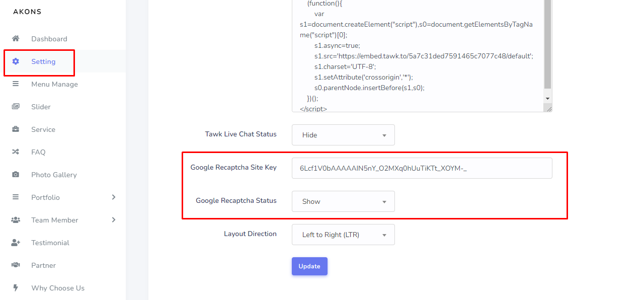
Task: Click the Testimonial user-plus icon
Action: (16, 243)
